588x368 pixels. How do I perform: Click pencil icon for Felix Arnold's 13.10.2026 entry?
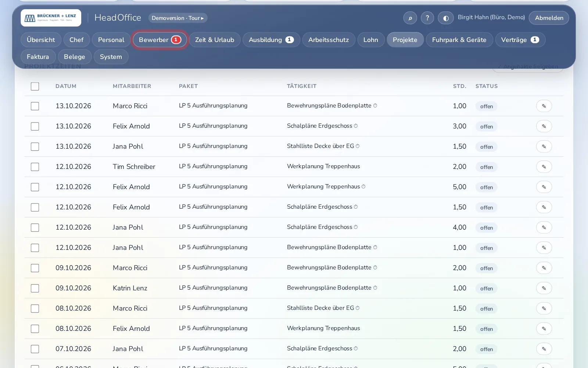(544, 126)
